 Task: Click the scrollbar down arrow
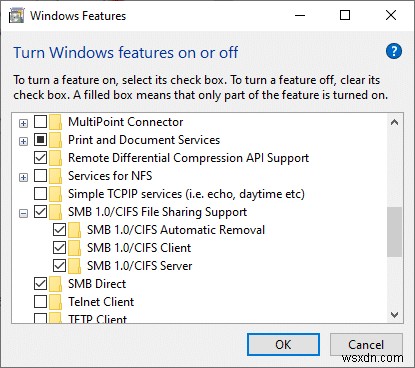pyautogui.click(x=394, y=315)
